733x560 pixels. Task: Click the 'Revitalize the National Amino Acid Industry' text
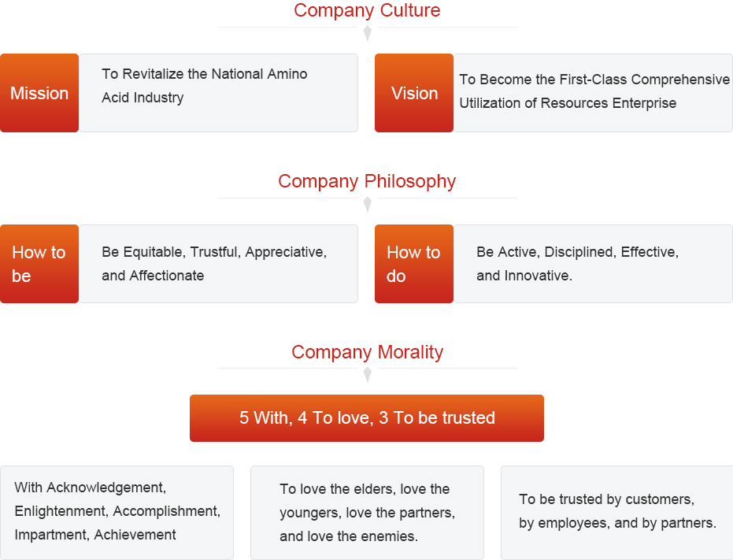click(204, 86)
